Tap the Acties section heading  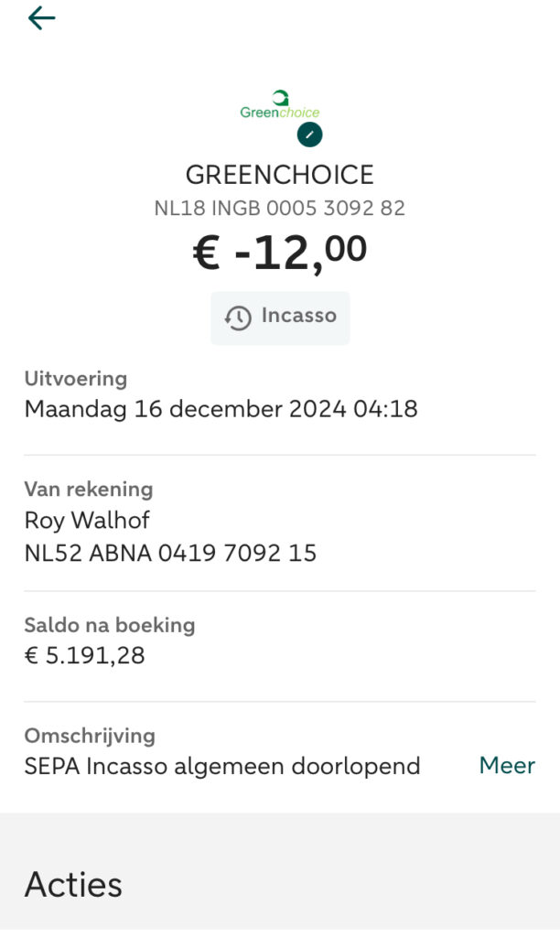(x=73, y=885)
